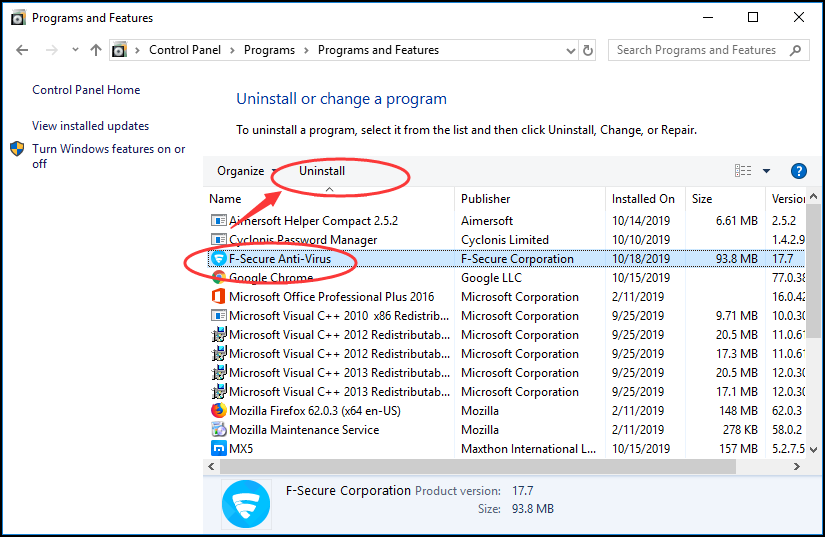The height and width of the screenshot is (537, 825).
Task: Click the vertical scrollbar thumb
Action: [x=814, y=270]
